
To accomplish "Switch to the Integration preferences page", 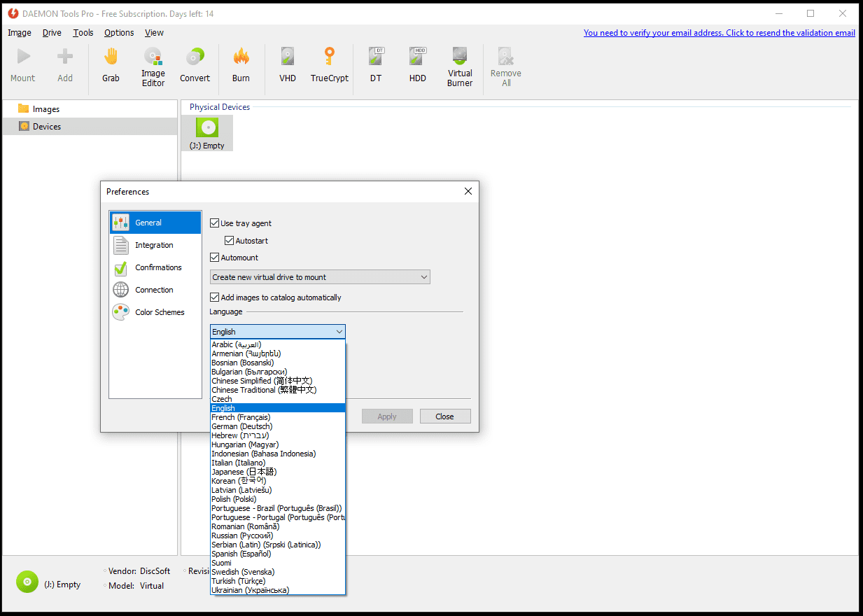I will point(155,245).
